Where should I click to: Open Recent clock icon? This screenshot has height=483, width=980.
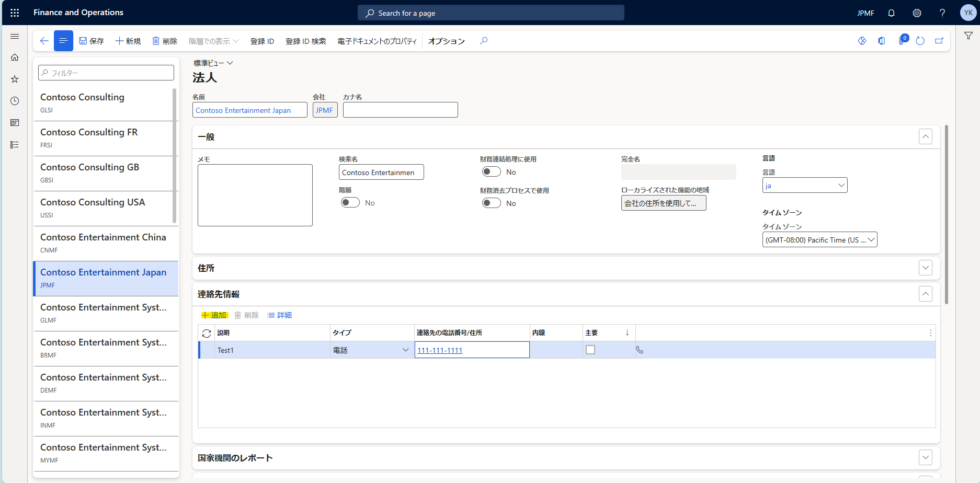pyautogui.click(x=15, y=101)
